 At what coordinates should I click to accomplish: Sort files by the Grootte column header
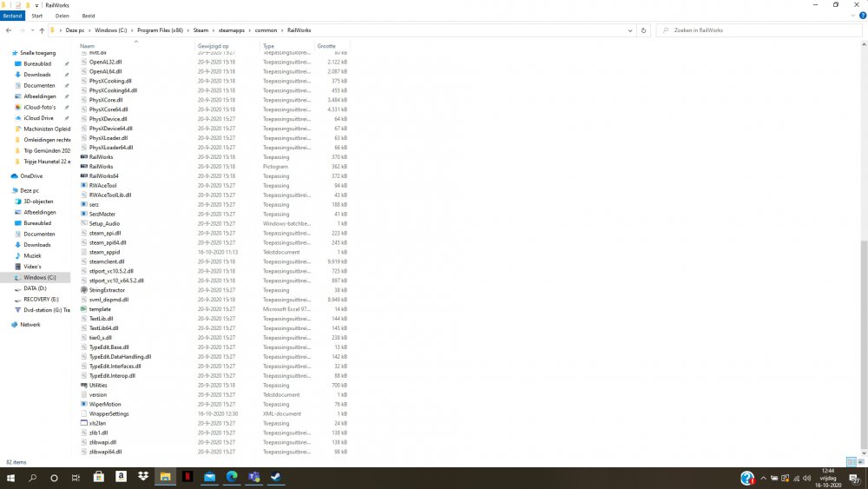(x=326, y=46)
